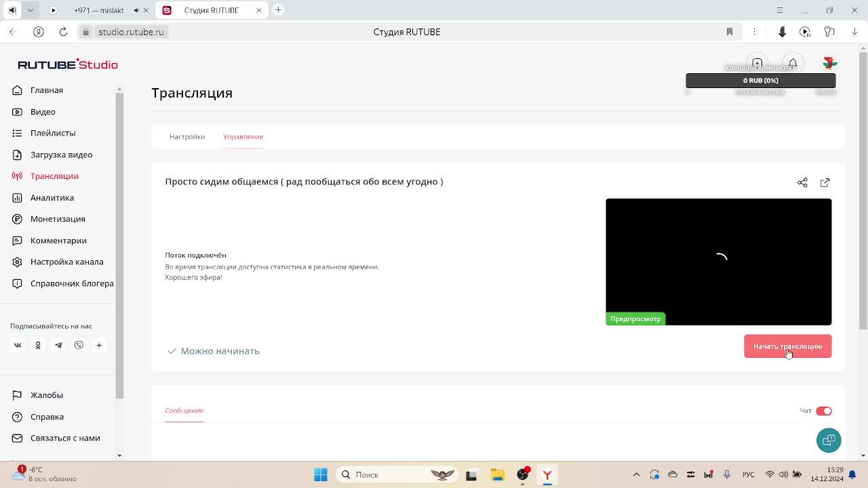Click the notifications bell icon
Image resolution: width=868 pixels, height=488 pixels.
pos(793,63)
